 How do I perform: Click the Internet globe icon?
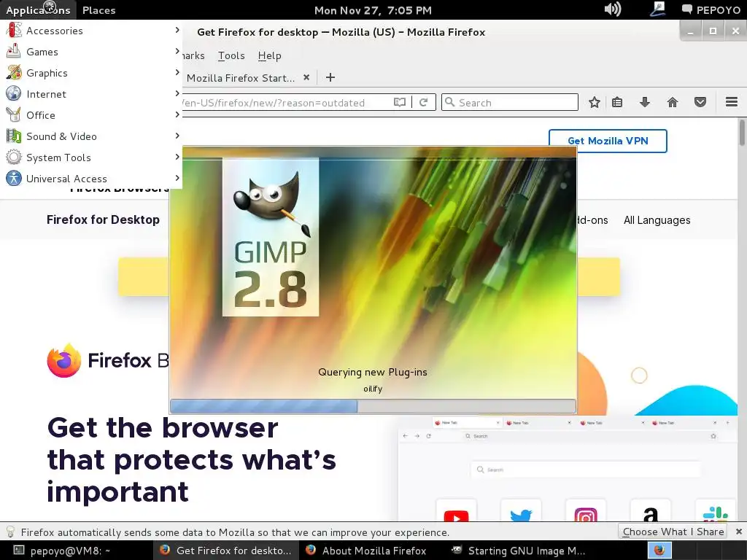coord(14,93)
